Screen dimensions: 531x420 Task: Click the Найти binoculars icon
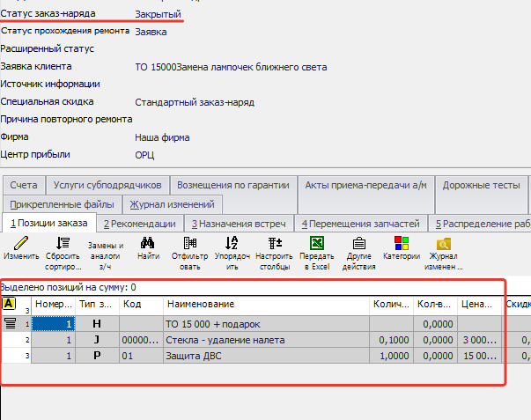click(x=147, y=243)
